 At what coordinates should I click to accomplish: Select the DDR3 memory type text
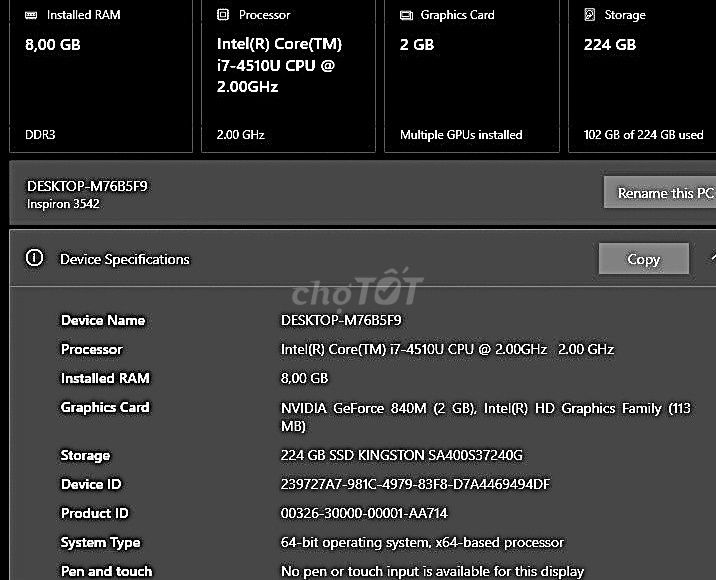(x=40, y=135)
